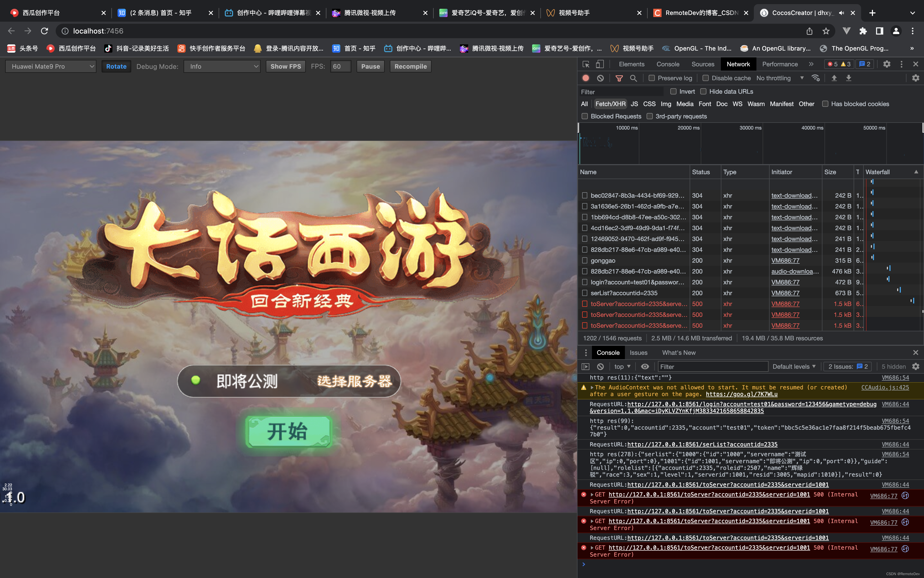Screen dimensions: 924x578
Task: Open Huawei Mate9 Pro device dropdown
Action: coord(51,67)
